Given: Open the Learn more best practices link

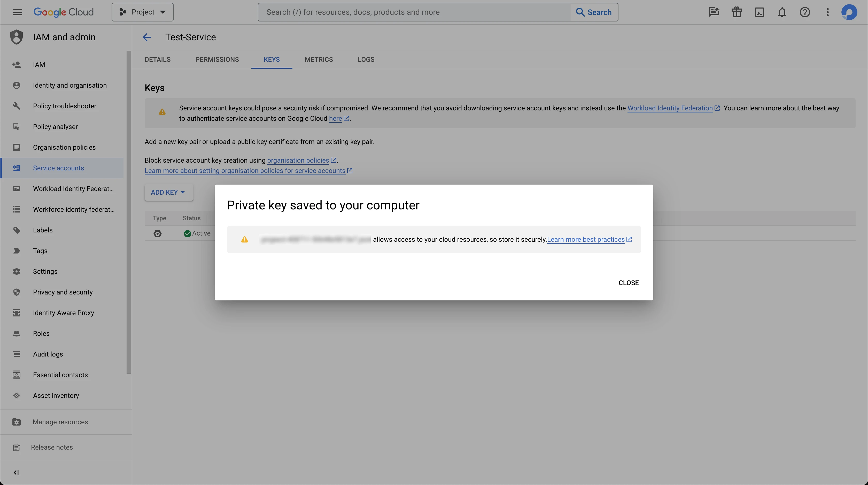Looking at the screenshot, I should tap(586, 239).
